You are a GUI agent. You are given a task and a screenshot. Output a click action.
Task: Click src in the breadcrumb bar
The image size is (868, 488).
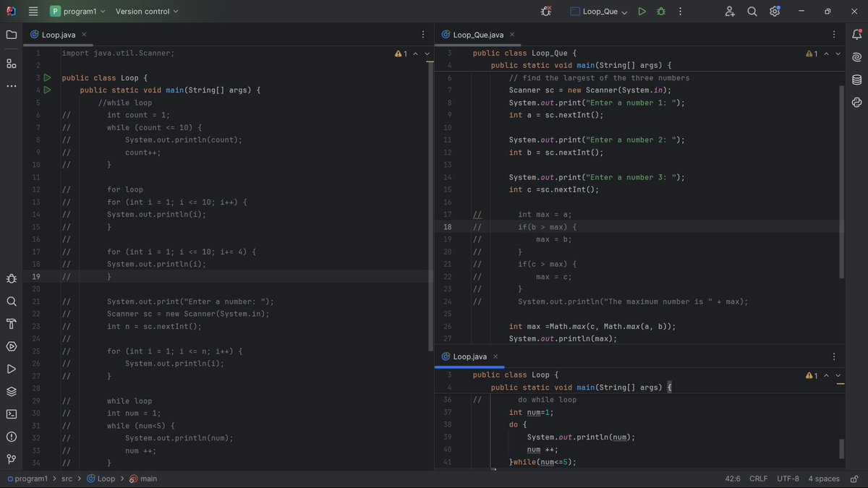click(x=67, y=479)
